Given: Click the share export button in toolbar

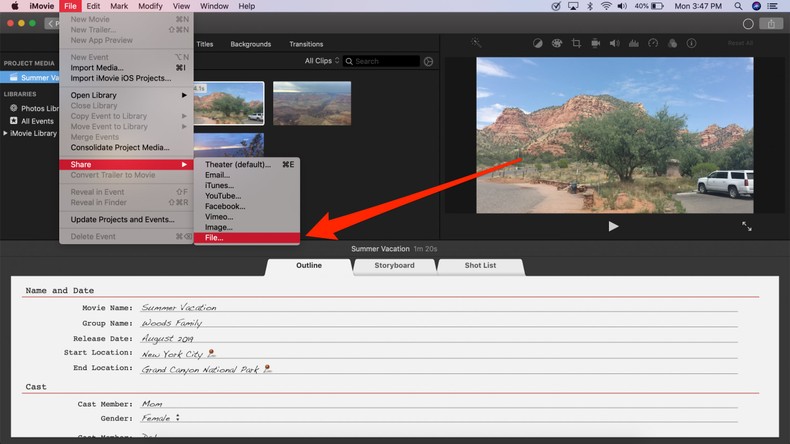Looking at the screenshot, I should coord(772,24).
